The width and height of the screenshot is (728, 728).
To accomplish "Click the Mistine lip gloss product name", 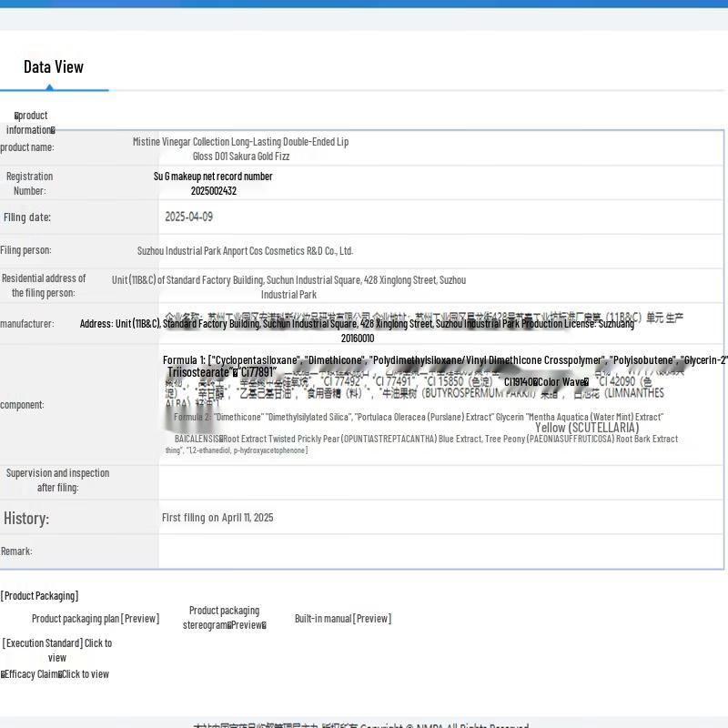I will pyautogui.click(x=240, y=149).
